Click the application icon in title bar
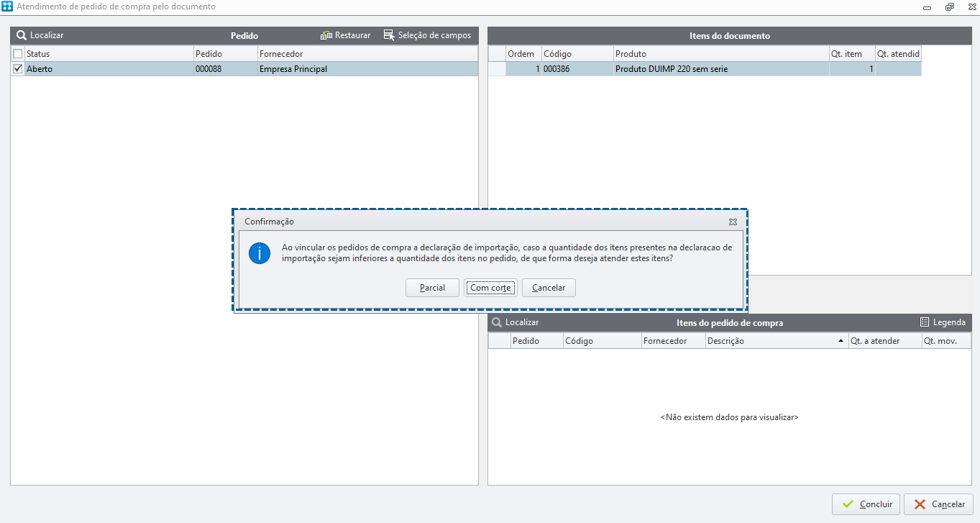980x523 pixels. coord(7,6)
